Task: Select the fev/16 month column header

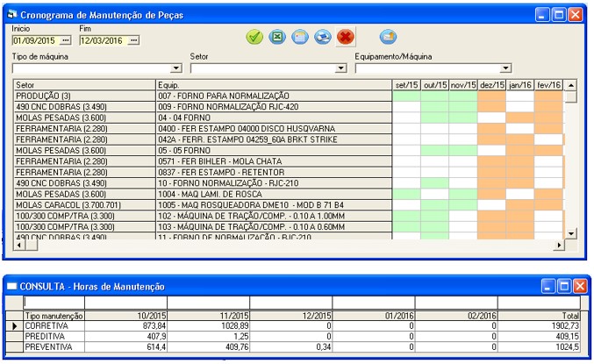Action: pyautogui.click(x=548, y=85)
